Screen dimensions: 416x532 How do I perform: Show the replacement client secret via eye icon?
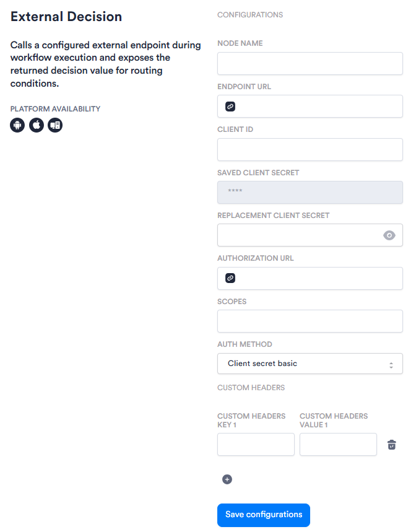tap(389, 235)
